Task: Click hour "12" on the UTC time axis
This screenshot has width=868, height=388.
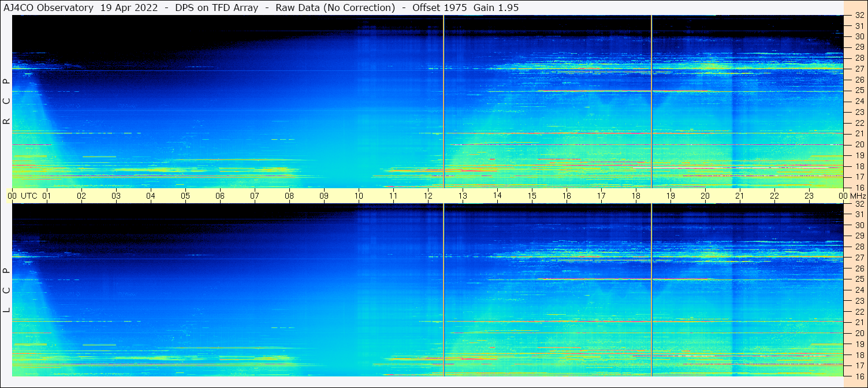Action: coord(428,196)
